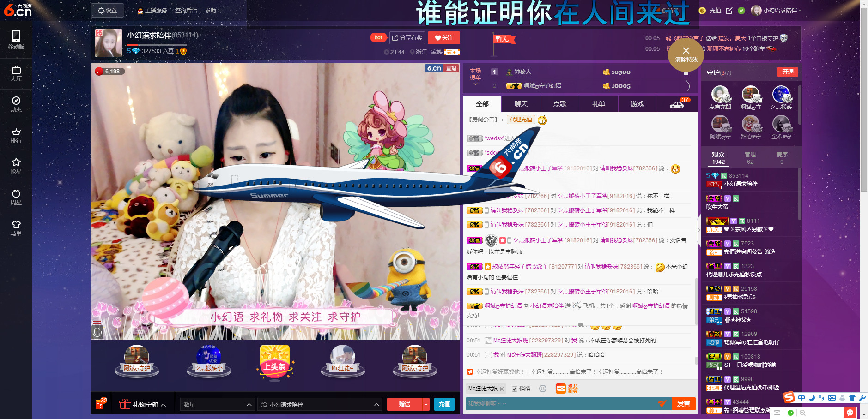Viewport: 868px width, 419px height.
Task: Open 动态 feed in left sidebar
Action: click(16, 104)
